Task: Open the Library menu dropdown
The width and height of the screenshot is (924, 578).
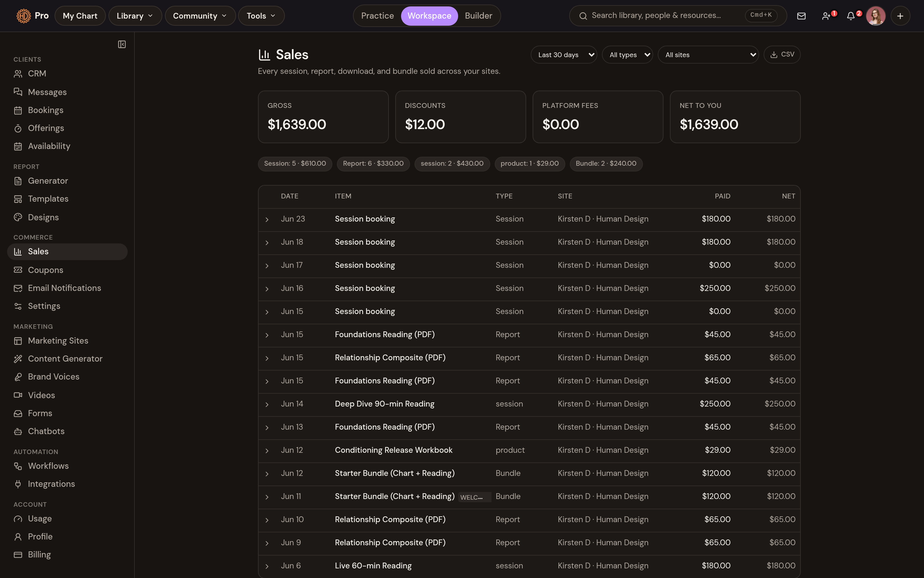Action: 135,16
